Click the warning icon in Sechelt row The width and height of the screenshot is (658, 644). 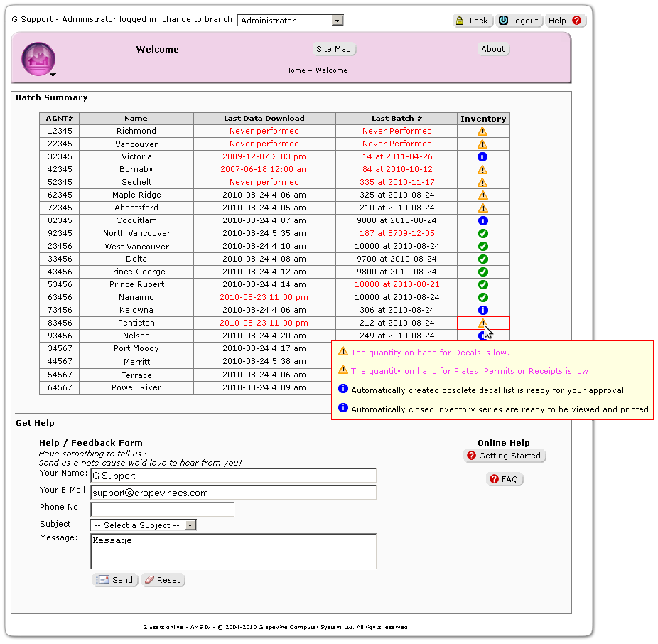tap(482, 182)
